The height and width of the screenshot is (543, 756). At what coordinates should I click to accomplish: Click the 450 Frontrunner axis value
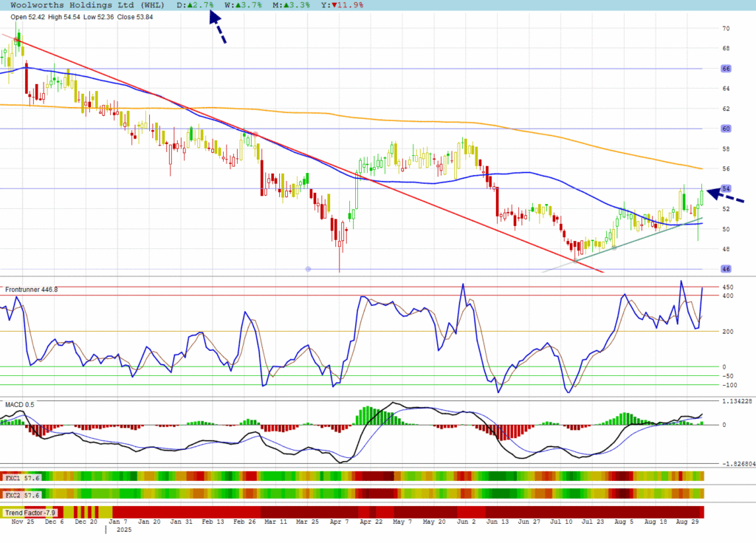coord(727,287)
